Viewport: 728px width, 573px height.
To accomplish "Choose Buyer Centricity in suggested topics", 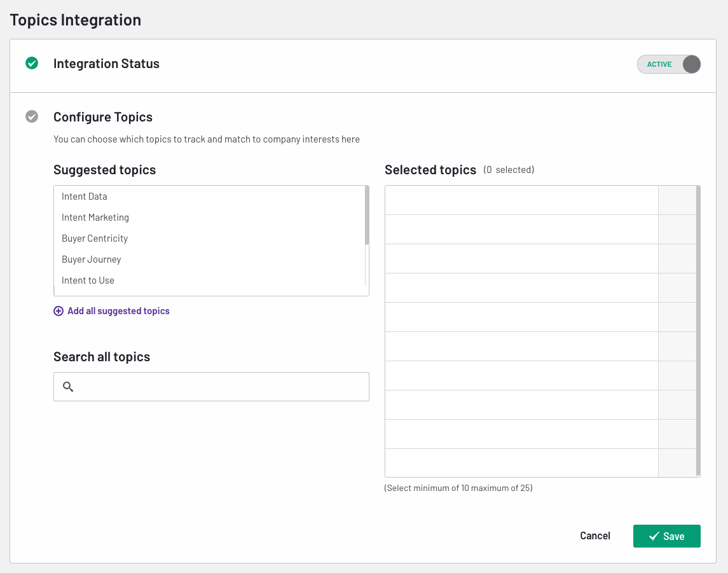I will (x=95, y=238).
